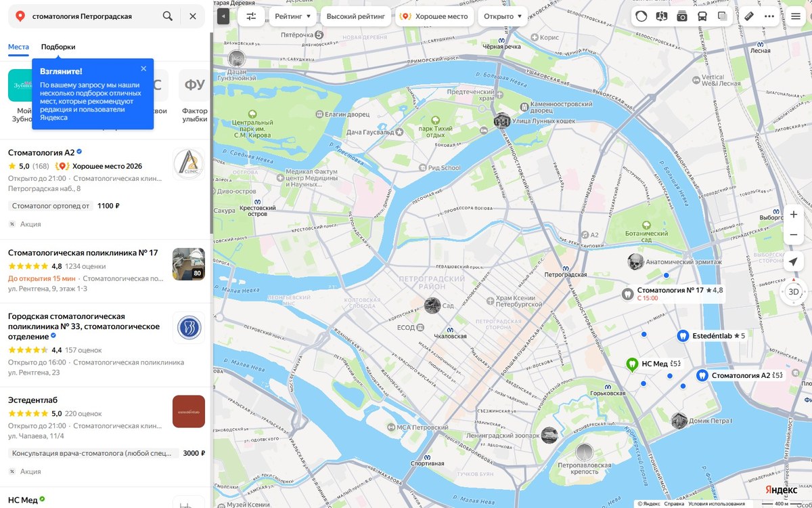Open the ruler distance measuring tool
Image resolution: width=812 pixels, height=508 pixels.
pos(749,16)
